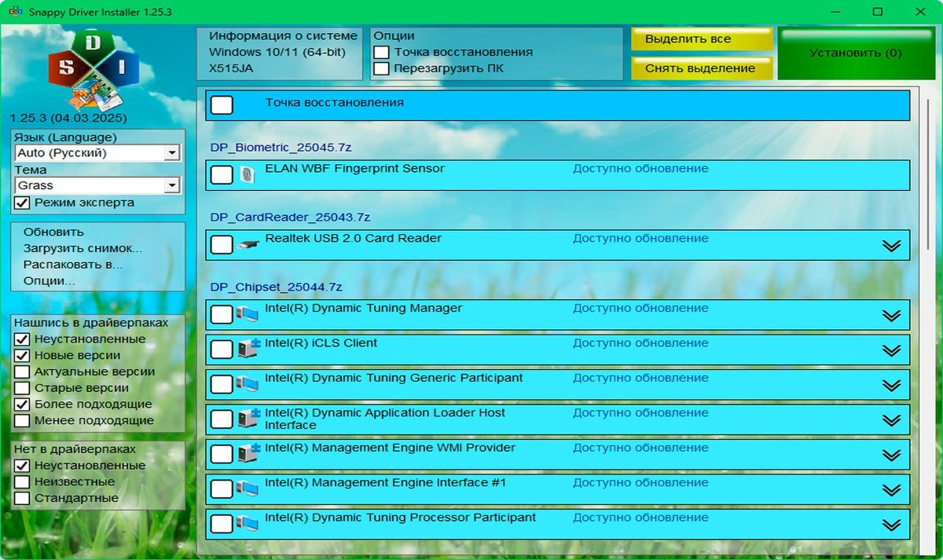The height and width of the screenshot is (560, 943).
Task: Toggle the Режим эксперта checkbox
Action: 22,203
